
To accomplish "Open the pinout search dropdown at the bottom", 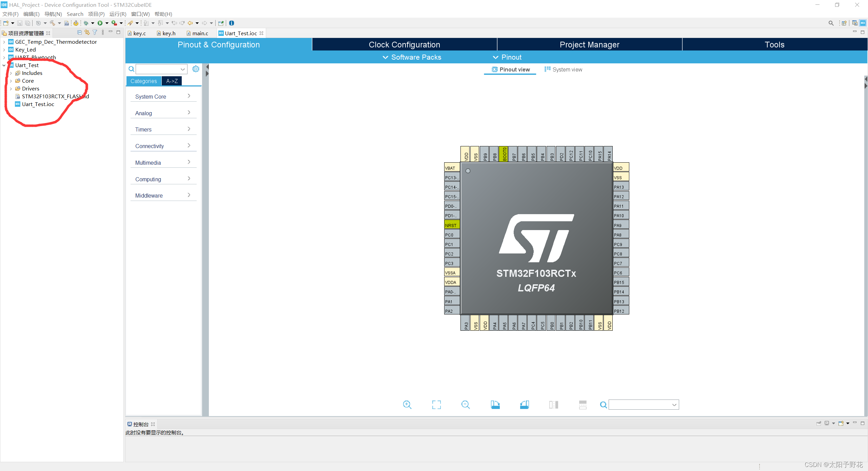I will [674, 404].
